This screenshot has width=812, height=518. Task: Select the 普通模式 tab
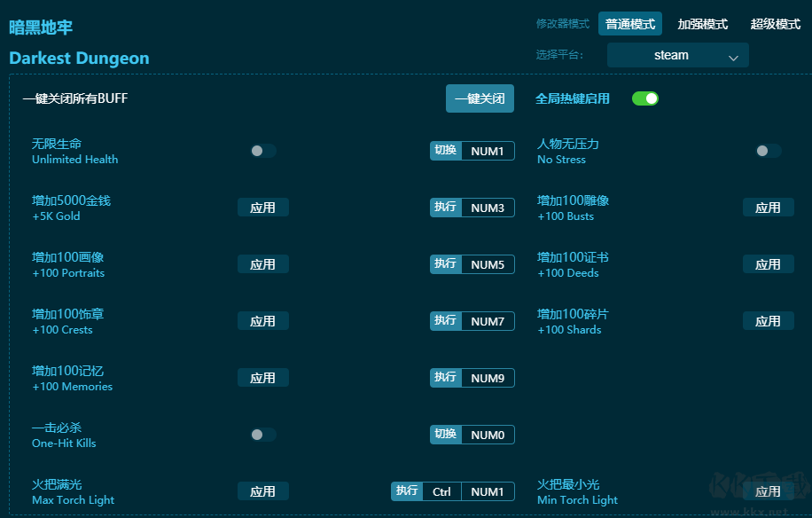pyautogui.click(x=630, y=24)
